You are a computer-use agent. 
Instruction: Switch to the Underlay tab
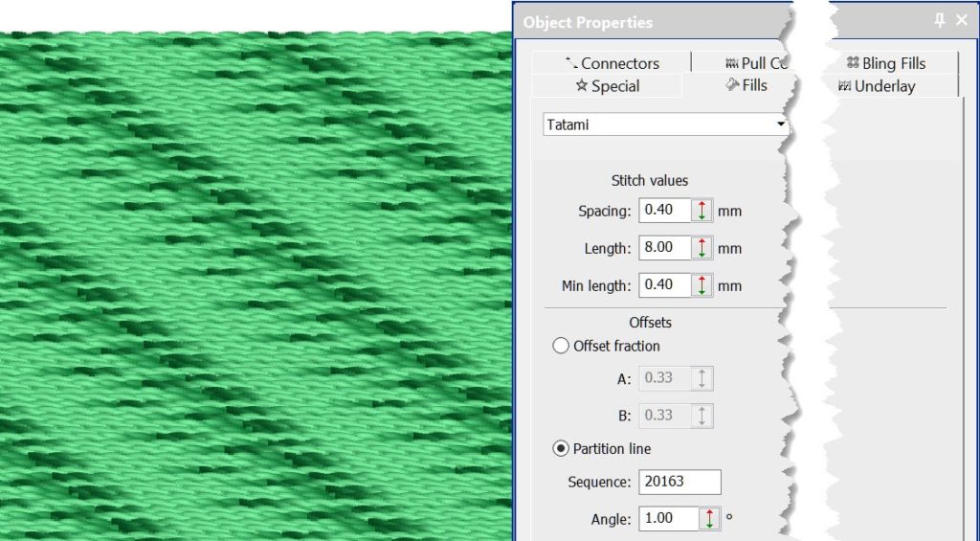click(877, 86)
